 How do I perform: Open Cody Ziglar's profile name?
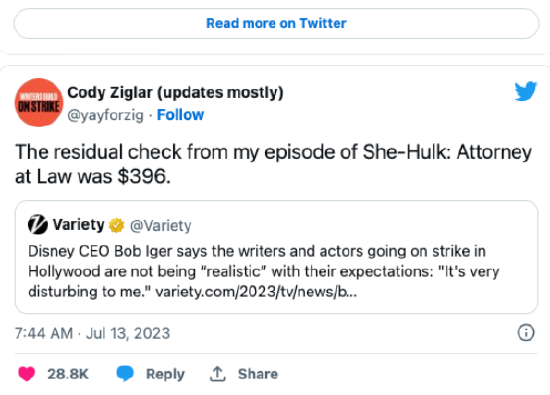click(175, 93)
